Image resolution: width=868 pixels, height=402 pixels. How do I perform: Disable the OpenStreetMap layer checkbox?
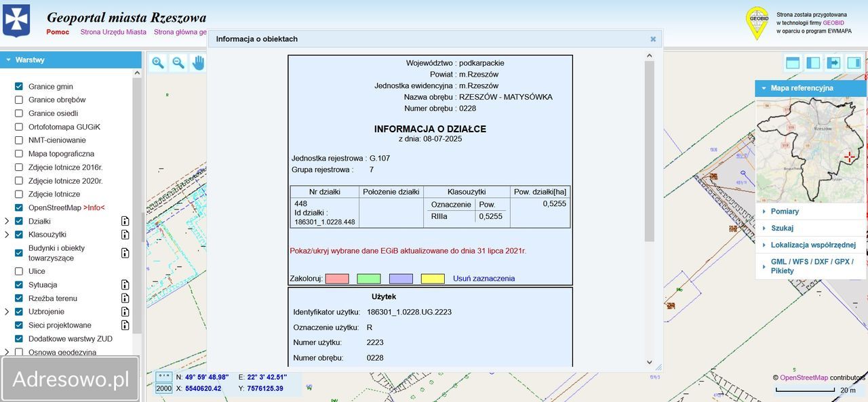[19, 207]
